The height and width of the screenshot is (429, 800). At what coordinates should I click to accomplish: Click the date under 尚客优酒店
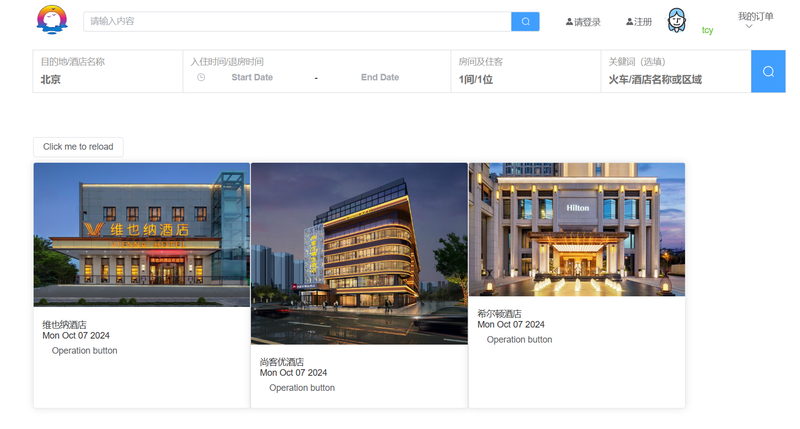point(293,373)
